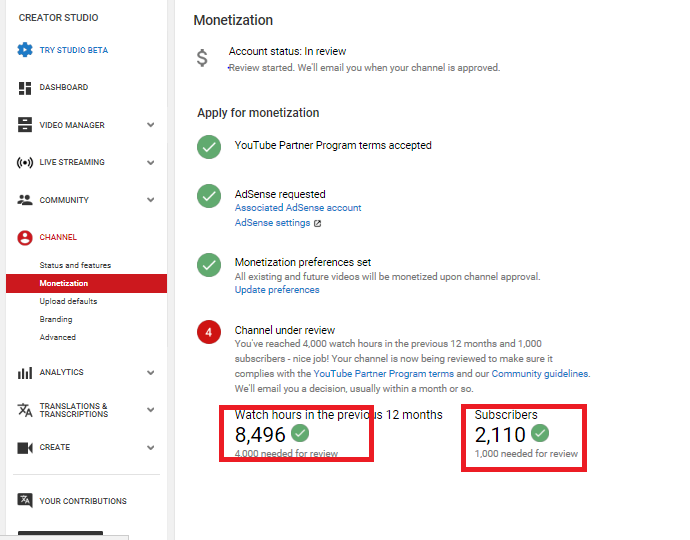The width and height of the screenshot is (690, 540).
Task: Open Video Manager section
Action: point(72,125)
